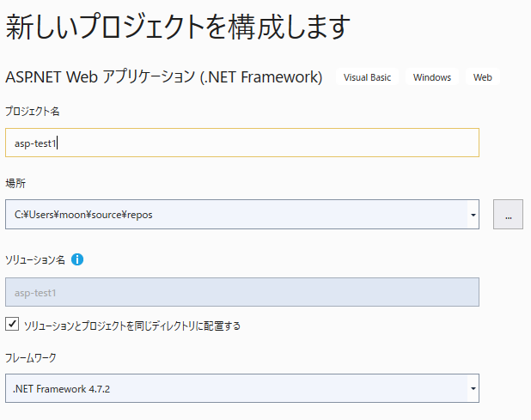Click the ソリューション名 label

click(35, 259)
